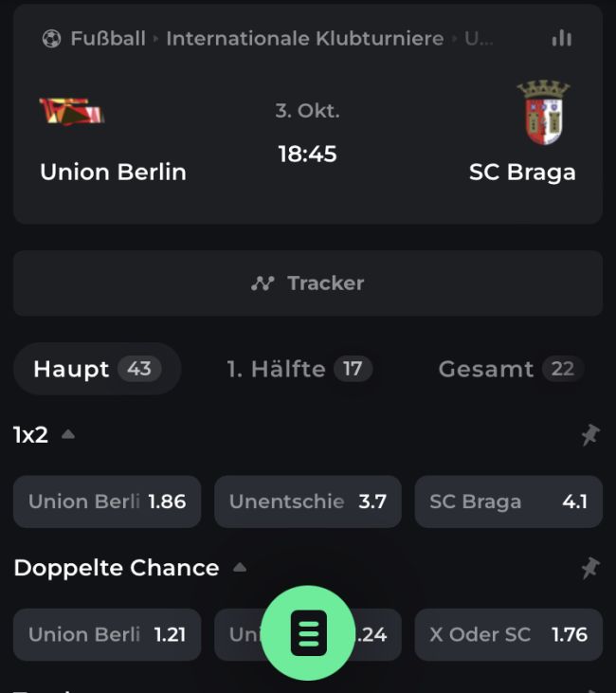Collapse the Doppelte Chance section
This screenshot has height=693, width=616.
click(x=240, y=568)
